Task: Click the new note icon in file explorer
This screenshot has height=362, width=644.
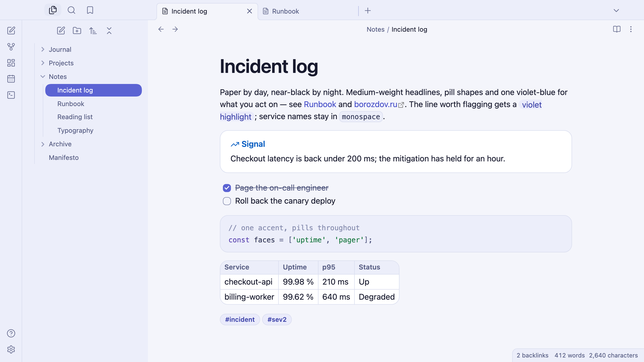Action: (x=61, y=31)
